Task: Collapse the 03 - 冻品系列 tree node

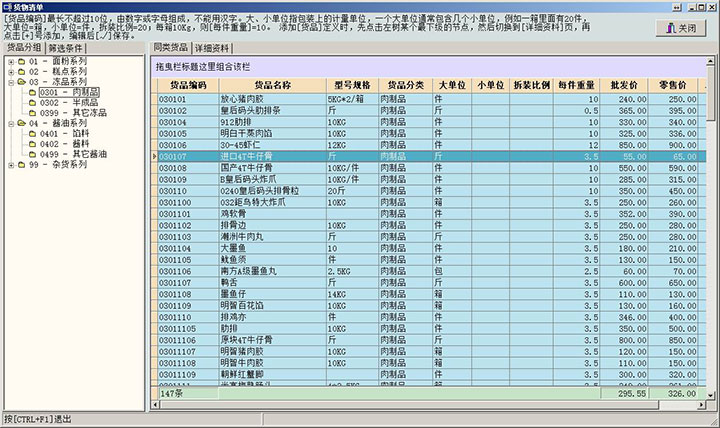Action: coord(9,82)
